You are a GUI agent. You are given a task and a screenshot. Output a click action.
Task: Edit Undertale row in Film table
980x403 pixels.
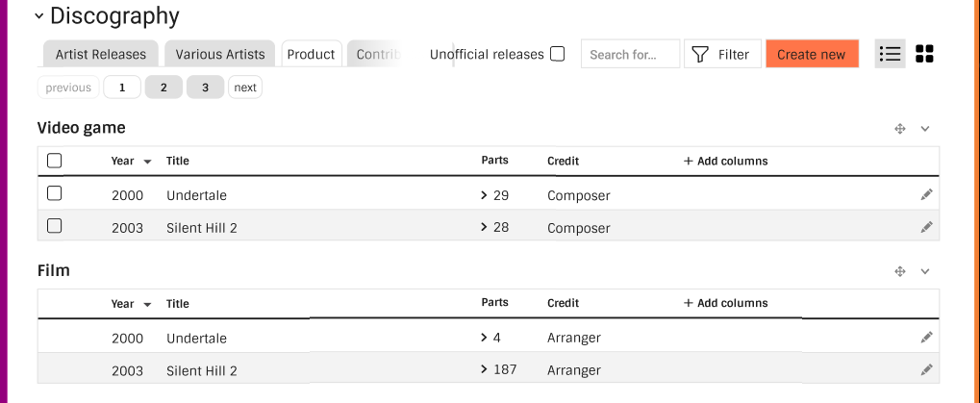tap(926, 338)
